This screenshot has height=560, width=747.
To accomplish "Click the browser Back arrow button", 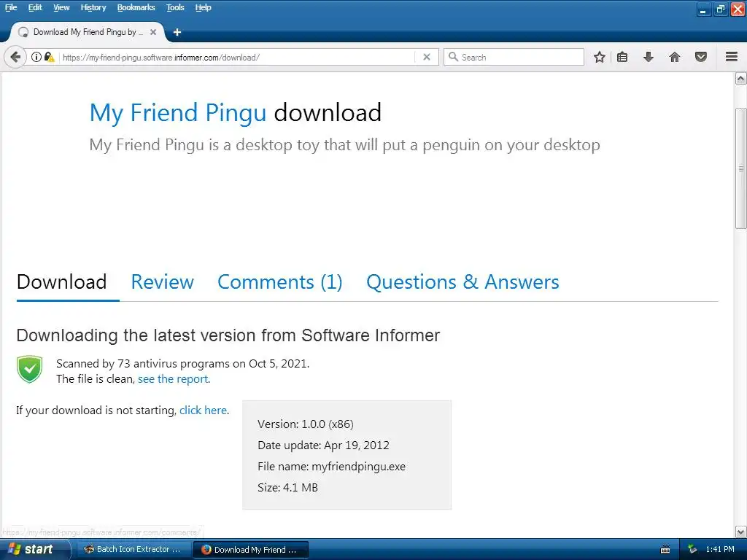I will point(15,57).
